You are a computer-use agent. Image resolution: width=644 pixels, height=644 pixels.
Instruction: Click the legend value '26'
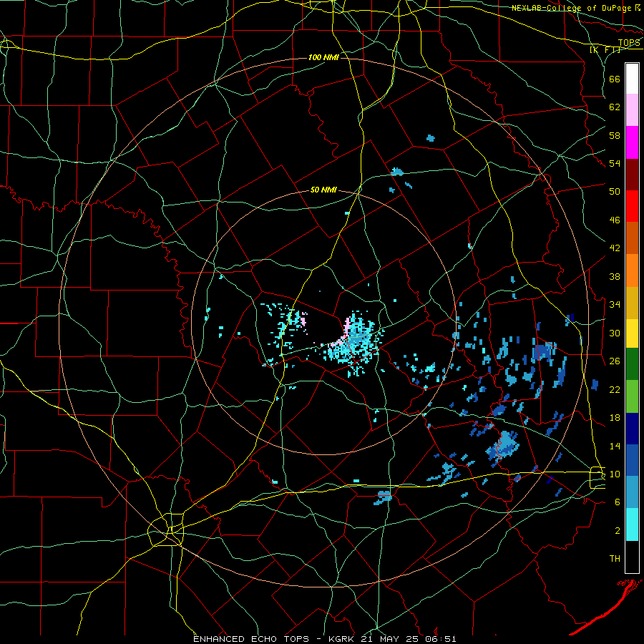coord(615,361)
